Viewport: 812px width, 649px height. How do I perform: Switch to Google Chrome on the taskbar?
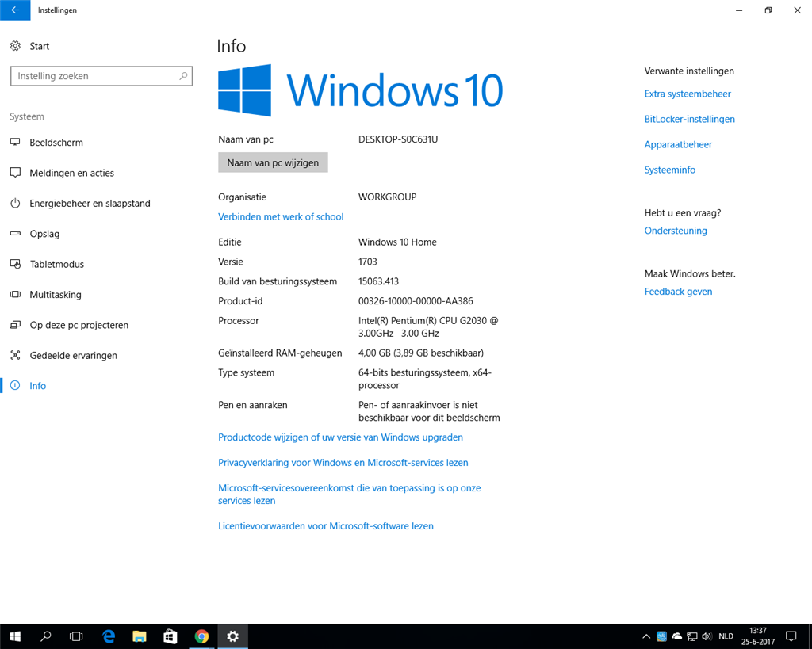pos(201,636)
